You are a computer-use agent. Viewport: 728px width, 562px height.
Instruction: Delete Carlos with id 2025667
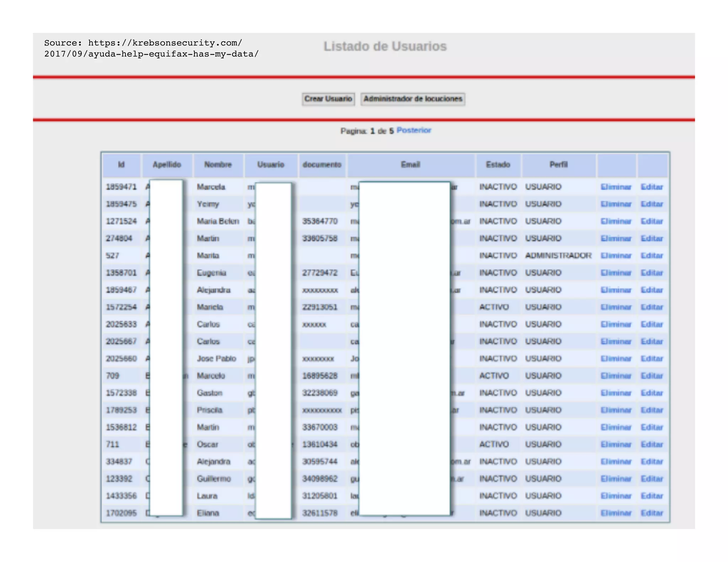coord(616,341)
